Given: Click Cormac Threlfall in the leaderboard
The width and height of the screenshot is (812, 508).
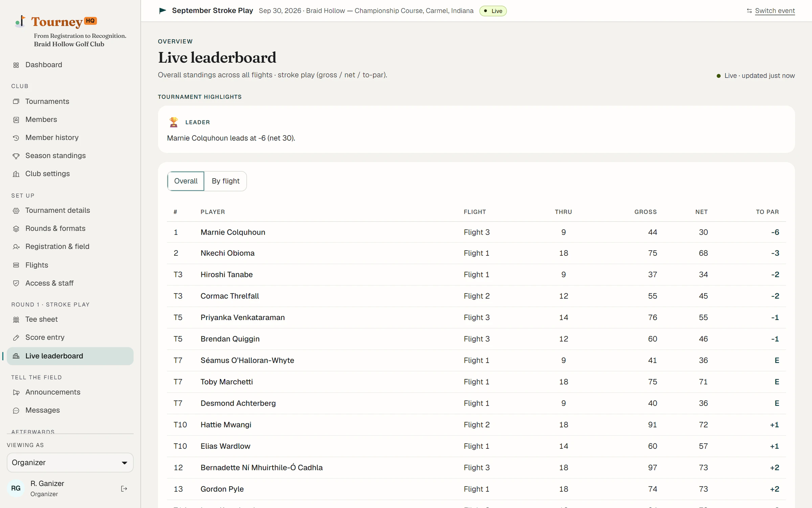Looking at the screenshot, I should (229, 296).
